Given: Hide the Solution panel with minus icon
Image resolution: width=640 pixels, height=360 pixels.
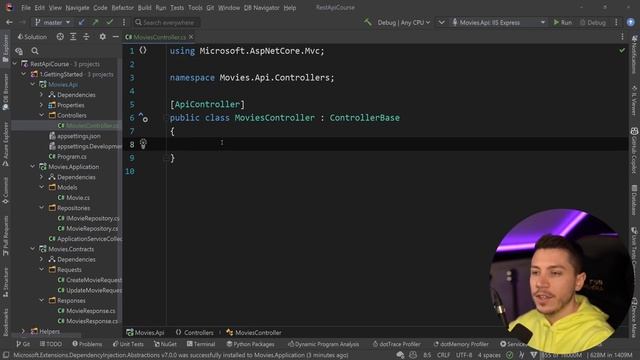Looking at the screenshot, I should pos(116,37).
